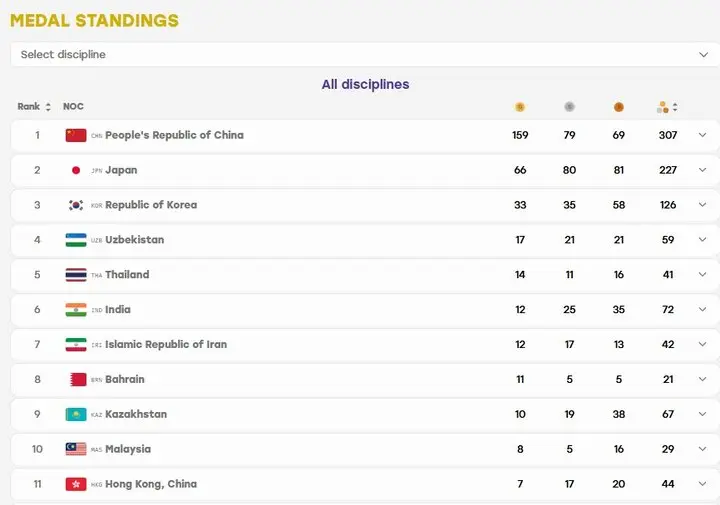Click the Republic of Korea flag
This screenshot has width=720, height=505.
(x=76, y=205)
